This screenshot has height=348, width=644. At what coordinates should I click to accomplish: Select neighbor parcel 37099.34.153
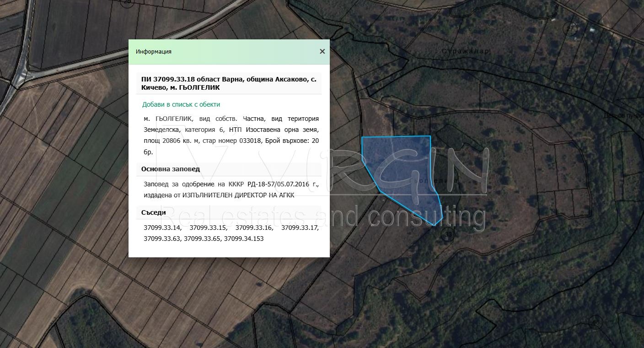tap(243, 238)
